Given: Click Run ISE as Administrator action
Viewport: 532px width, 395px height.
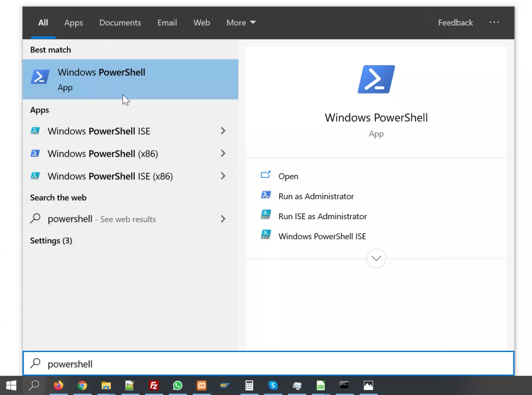Looking at the screenshot, I should click(x=323, y=217).
